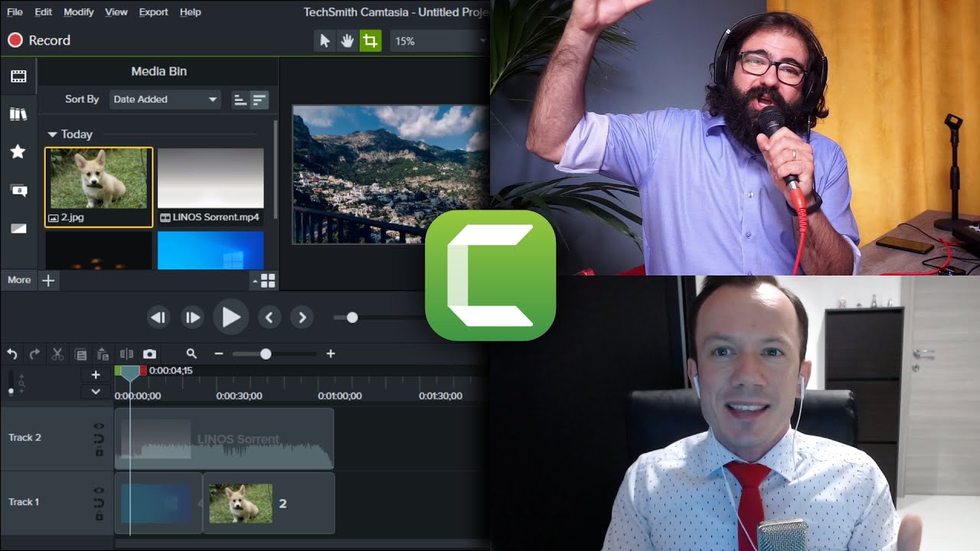Toggle Track 1 magnetic snapping
This screenshot has width=980, height=551.
tap(99, 504)
